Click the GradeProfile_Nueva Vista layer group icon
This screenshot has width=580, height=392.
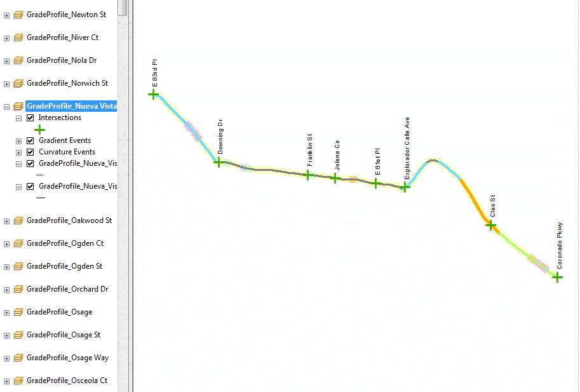coord(18,107)
